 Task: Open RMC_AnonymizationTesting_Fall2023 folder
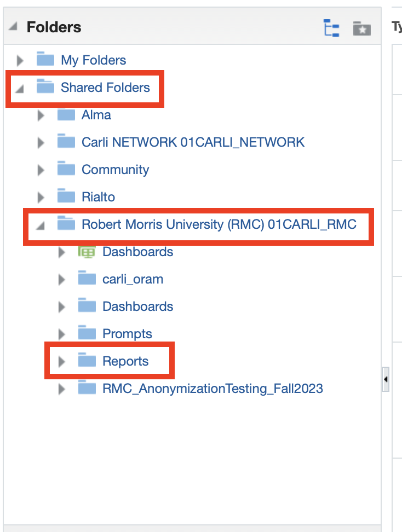(x=213, y=389)
